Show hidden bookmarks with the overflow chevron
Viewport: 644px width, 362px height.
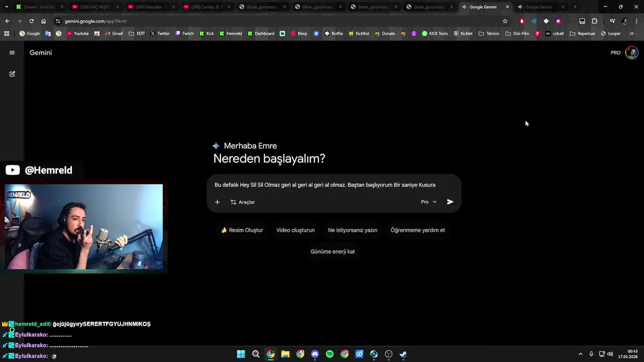pyautogui.click(x=632, y=34)
